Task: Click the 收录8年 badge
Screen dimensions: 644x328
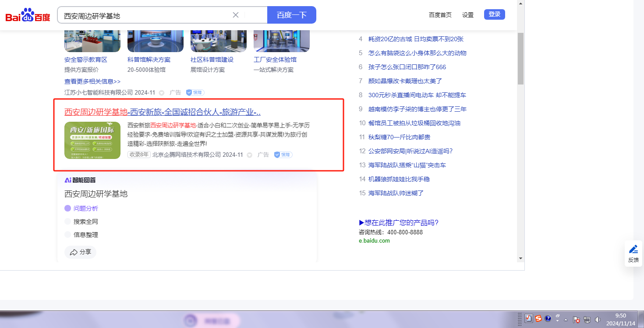Action: point(139,155)
